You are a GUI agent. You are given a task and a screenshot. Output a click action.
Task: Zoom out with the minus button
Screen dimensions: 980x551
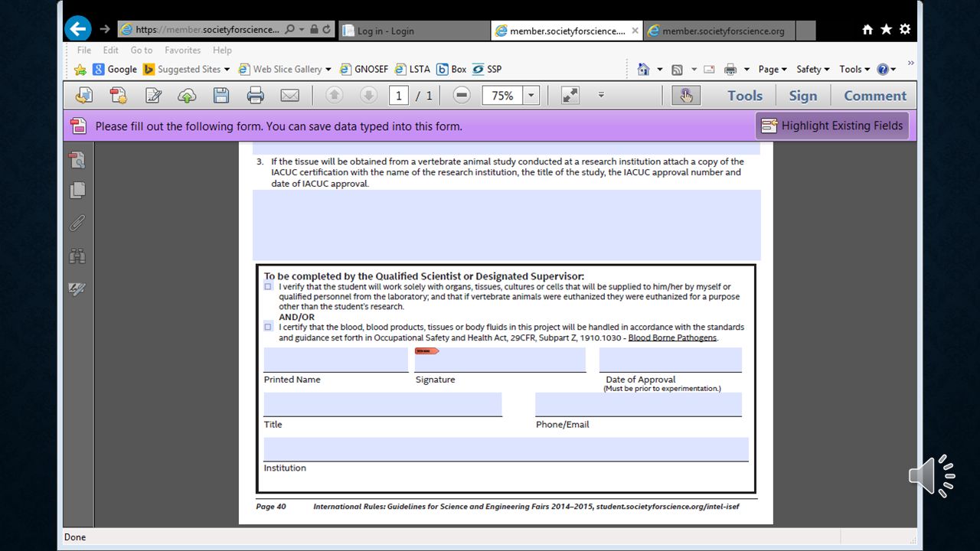pyautogui.click(x=462, y=96)
